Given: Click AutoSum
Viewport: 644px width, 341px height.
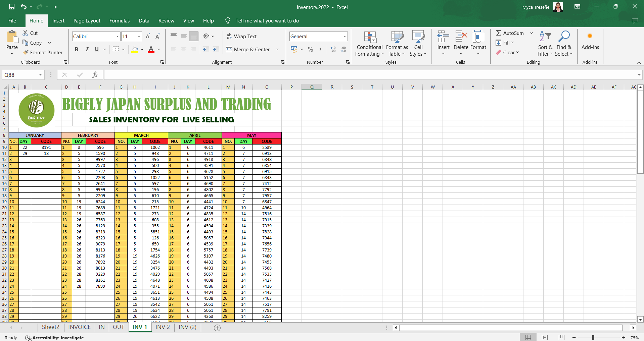Looking at the screenshot, I should pyautogui.click(x=510, y=33).
